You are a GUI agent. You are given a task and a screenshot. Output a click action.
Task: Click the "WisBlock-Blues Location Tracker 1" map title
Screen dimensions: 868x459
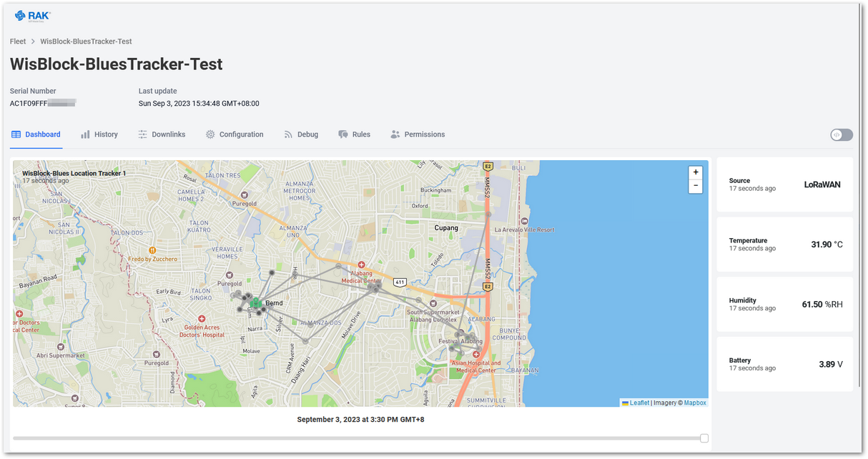(74, 173)
